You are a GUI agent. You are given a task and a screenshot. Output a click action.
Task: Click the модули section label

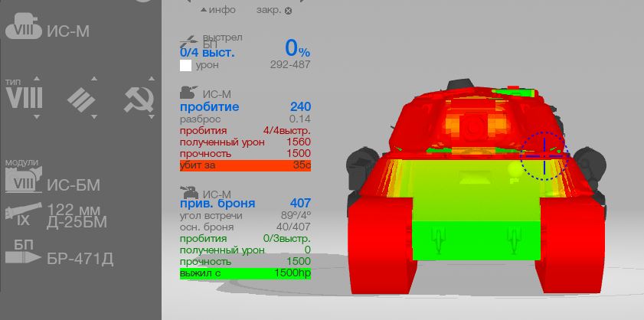point(21,162)
